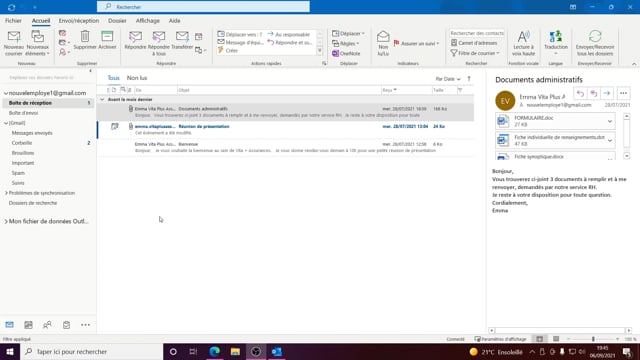This screenshot has width=640, height=360.
Task: Start Lecture à voix haute
Action: 523,43
